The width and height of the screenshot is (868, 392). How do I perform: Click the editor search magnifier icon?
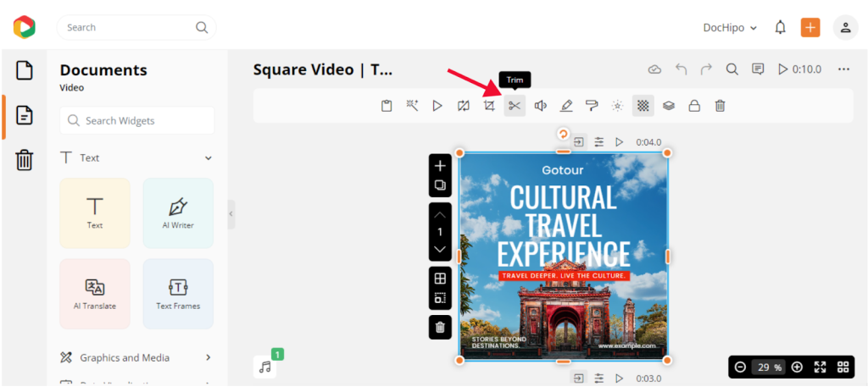coord(732,69)
